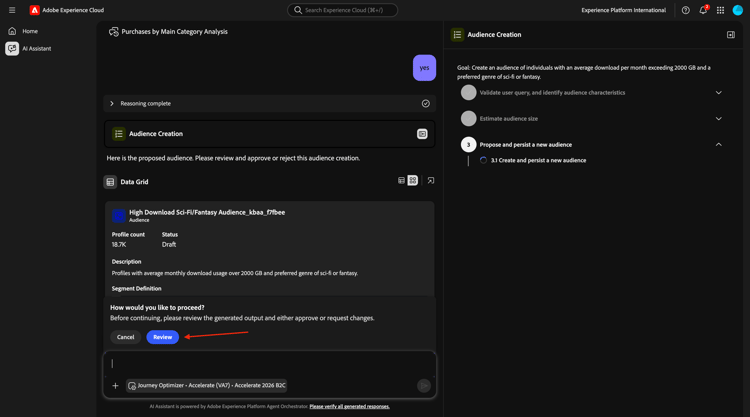The height and width of the screenshot is (417, 750).
Task: Open the notifications bell
Action: [703, 10]
